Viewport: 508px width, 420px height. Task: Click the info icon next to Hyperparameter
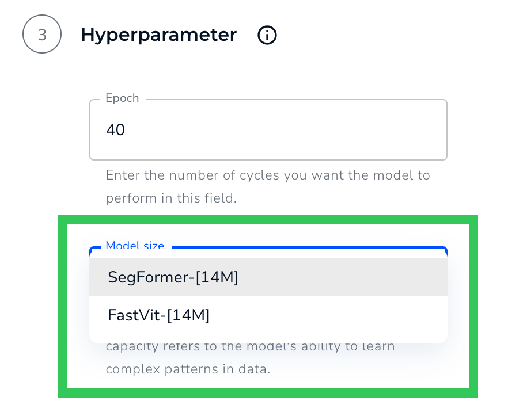pos(267,35)
